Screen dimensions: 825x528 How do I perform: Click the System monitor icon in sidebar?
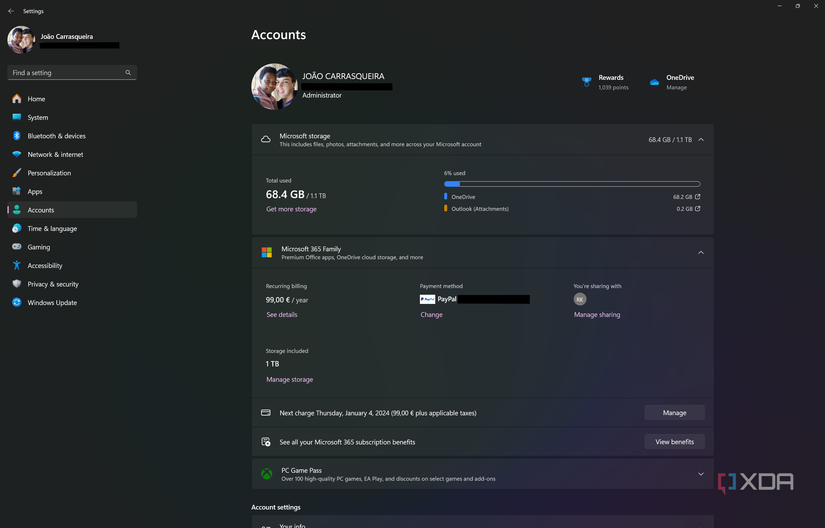click(17, 117)
